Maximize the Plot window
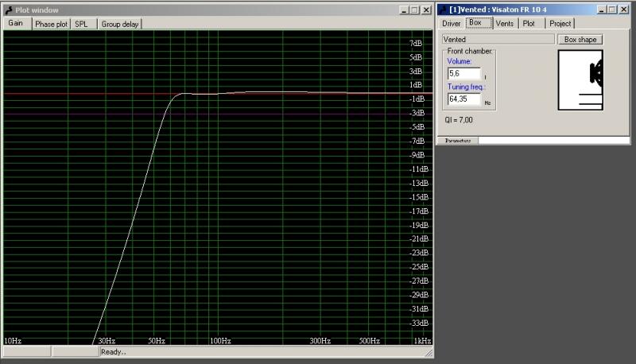Screen dimensions: 636x364 415,10
